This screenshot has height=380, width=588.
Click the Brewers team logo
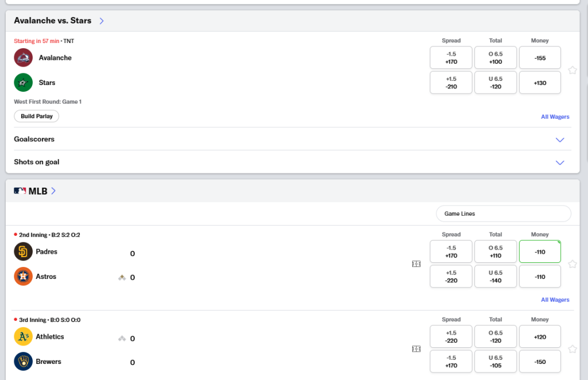[x=23, y=361]
